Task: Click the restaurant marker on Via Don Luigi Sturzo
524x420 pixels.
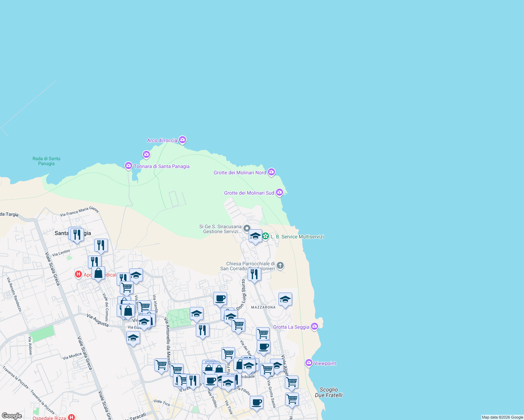Action: coord(255,275)
